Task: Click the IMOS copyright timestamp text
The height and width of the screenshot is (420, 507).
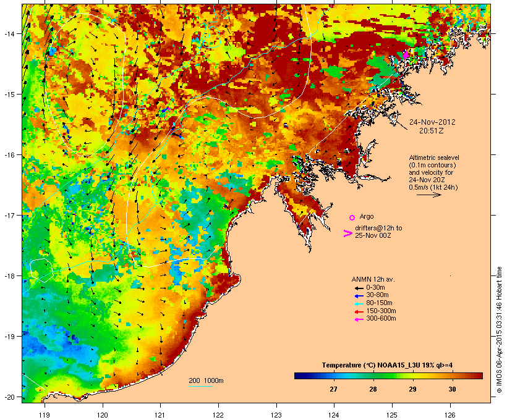Action: click(499, 330)
